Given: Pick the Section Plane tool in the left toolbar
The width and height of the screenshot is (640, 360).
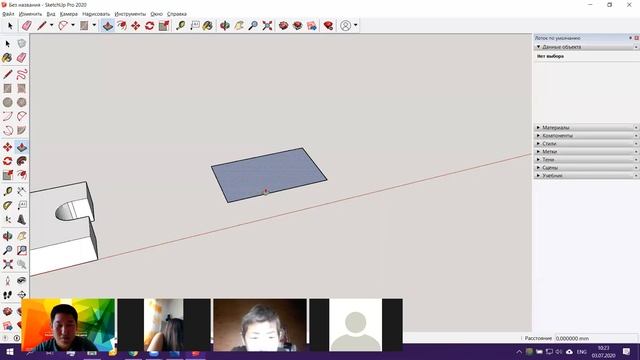Looking at the screenshot, I should coord(22,294).
